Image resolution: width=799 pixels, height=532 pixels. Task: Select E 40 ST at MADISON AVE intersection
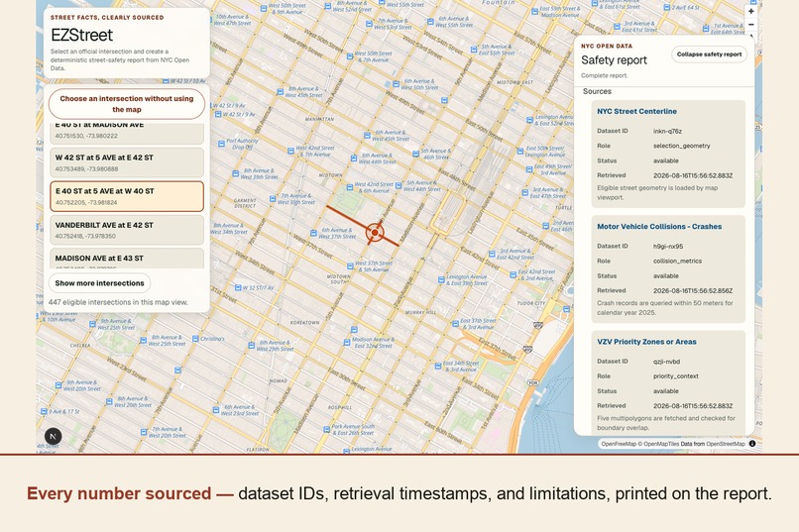[x=127, y=133]
